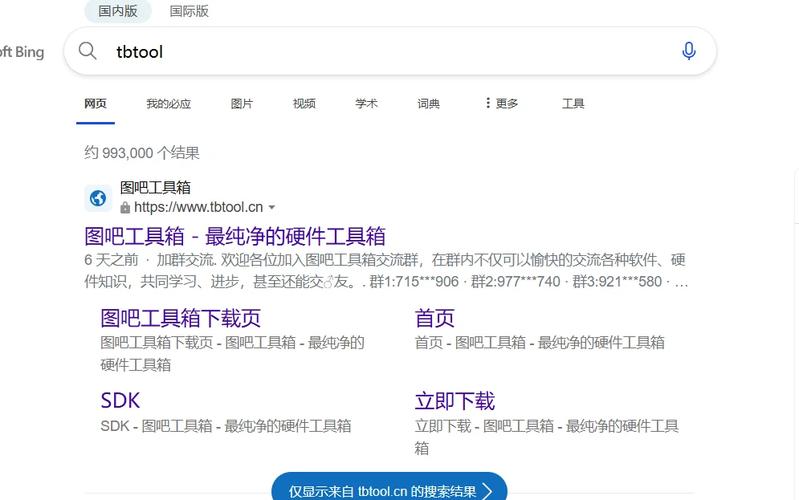
Task: Open the SDK sublink
Action: tap(120, 401)
